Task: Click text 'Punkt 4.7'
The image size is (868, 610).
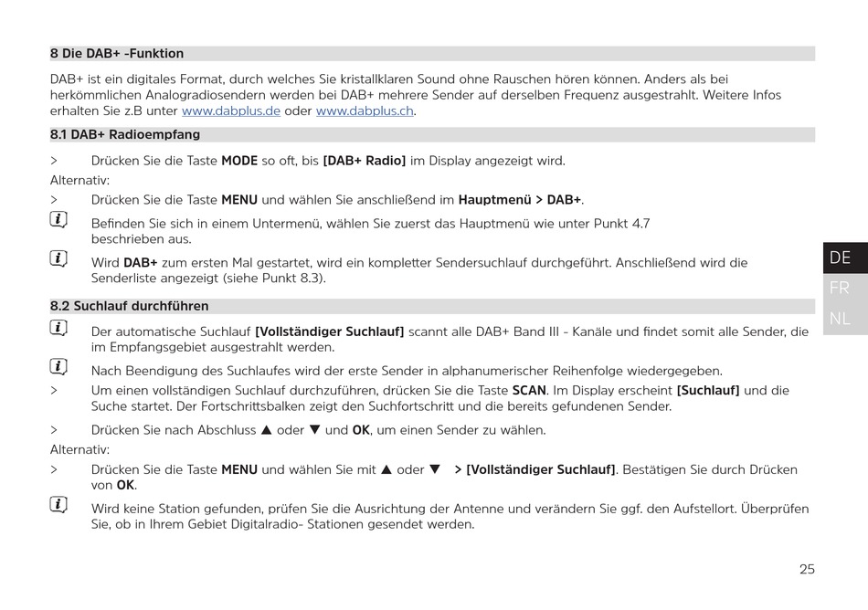Action: click(x=621, y=224)
